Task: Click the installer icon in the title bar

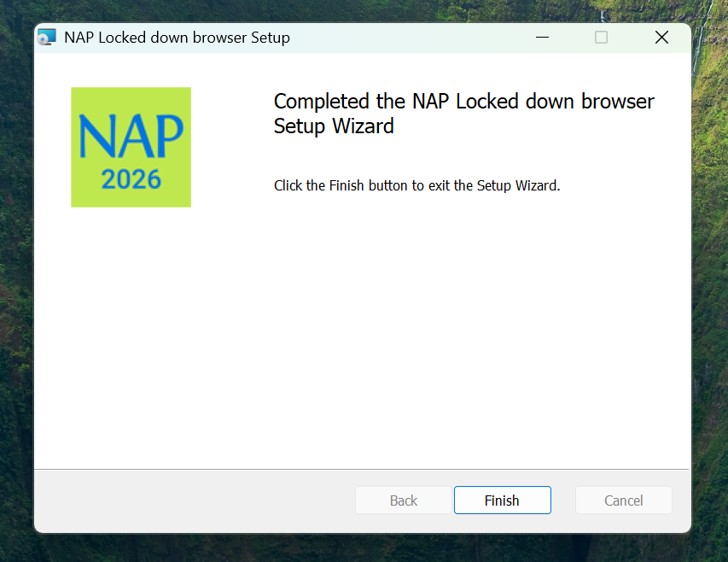Action: point(47,38)
